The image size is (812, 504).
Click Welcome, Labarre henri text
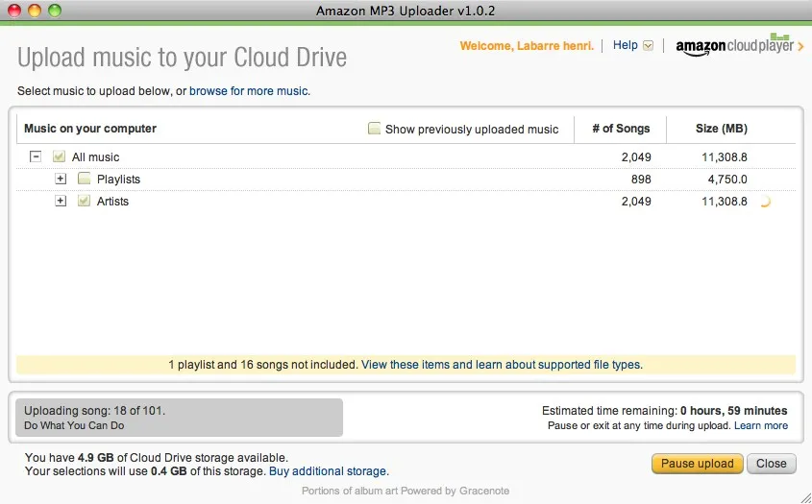tap(527, 45)
